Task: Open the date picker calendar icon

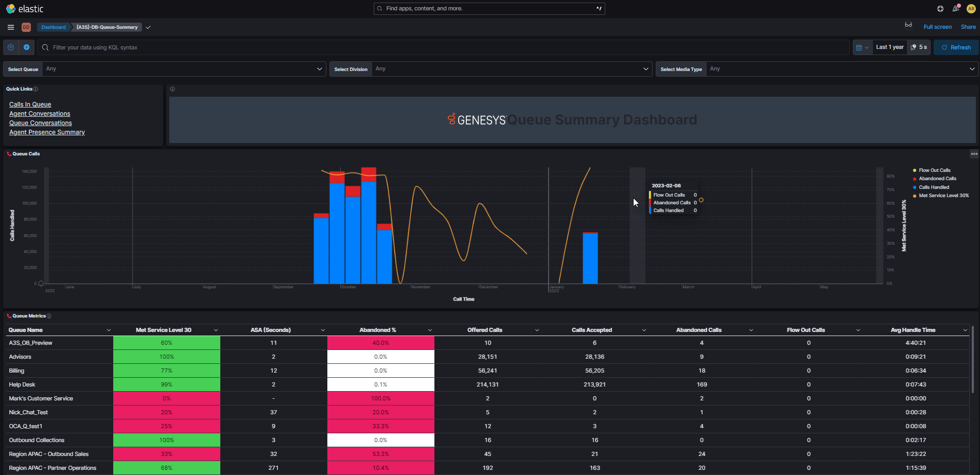Action: pyautogui.click(x=860, y=47)
